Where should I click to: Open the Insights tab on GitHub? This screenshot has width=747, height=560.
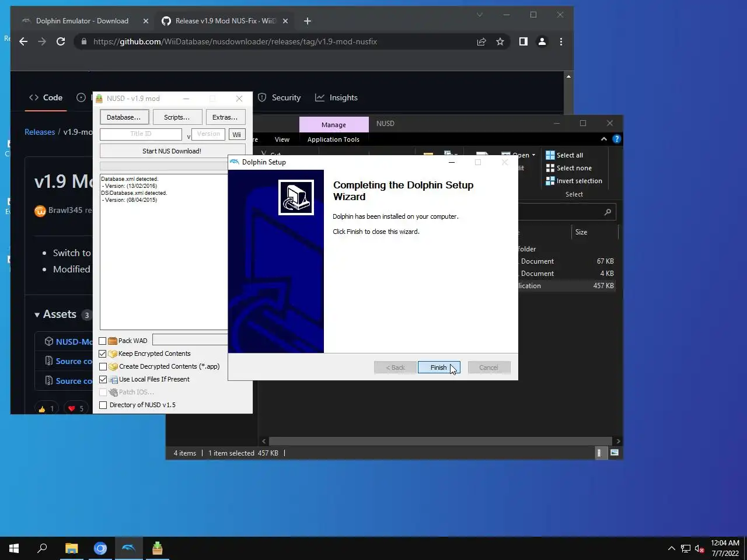pos(337,98)
